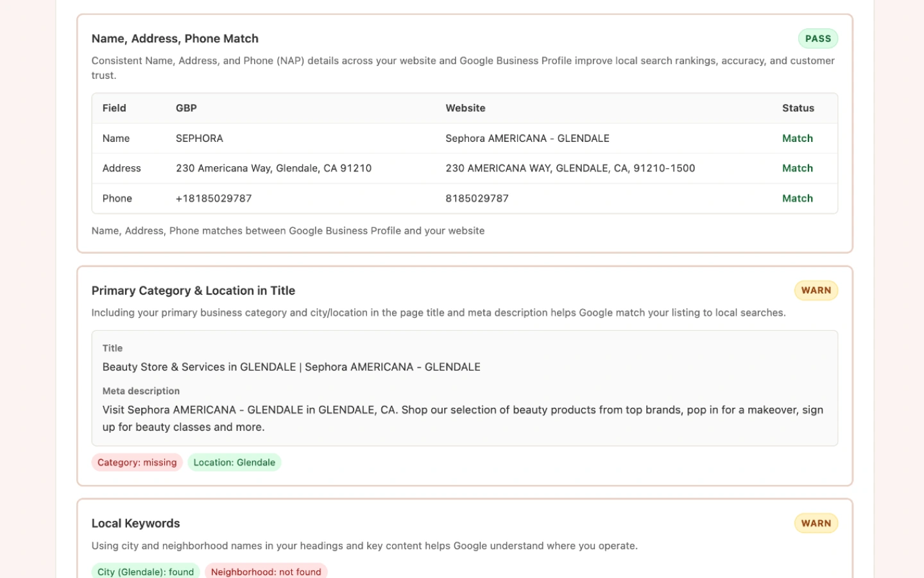The image size is (924, 578).
Task: Click the PASS badge on NAP Match card
Action: coord(817,39)
